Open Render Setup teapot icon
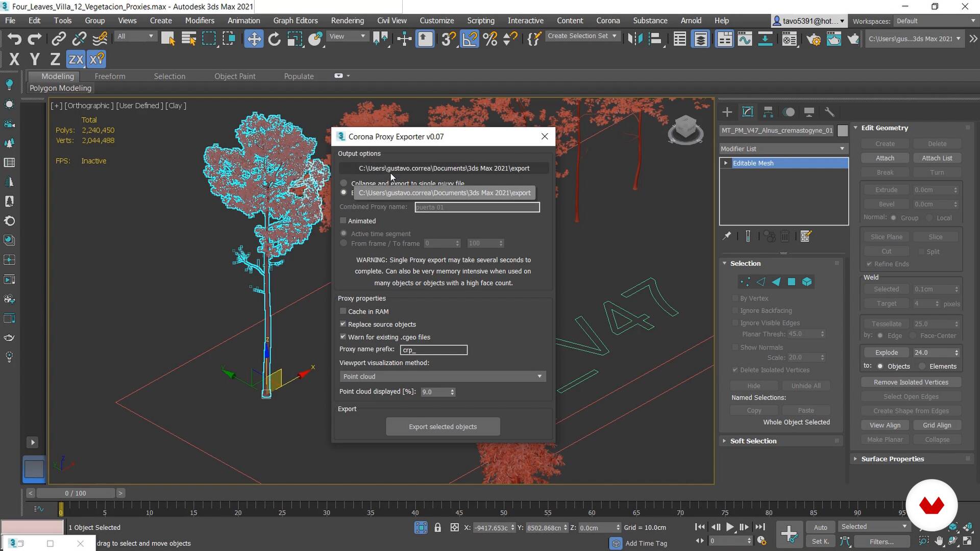980x551 pixels. [814, 39]
